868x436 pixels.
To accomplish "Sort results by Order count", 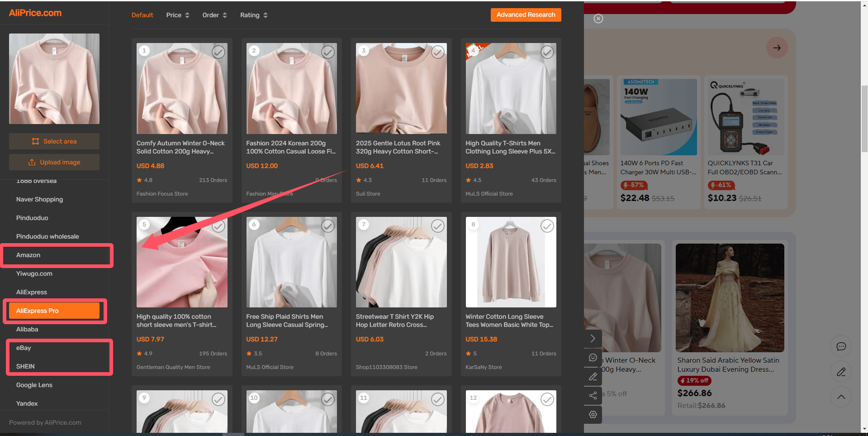I will [214, 15].
